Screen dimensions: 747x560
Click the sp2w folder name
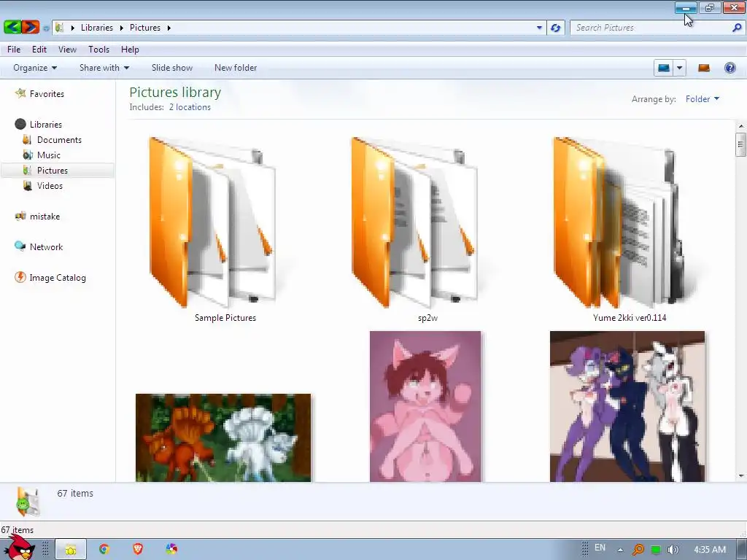(427, 318)
